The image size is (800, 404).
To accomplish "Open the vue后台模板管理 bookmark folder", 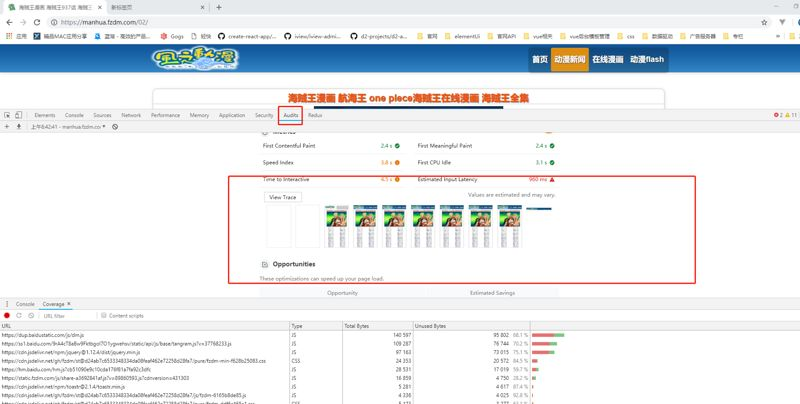I will (585, 36).
